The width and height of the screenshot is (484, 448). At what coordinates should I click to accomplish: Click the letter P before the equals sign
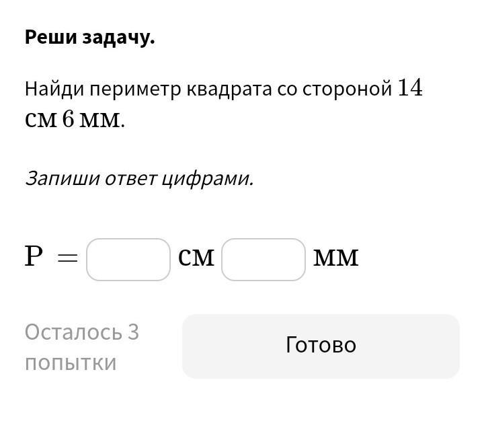click(34, 257)
